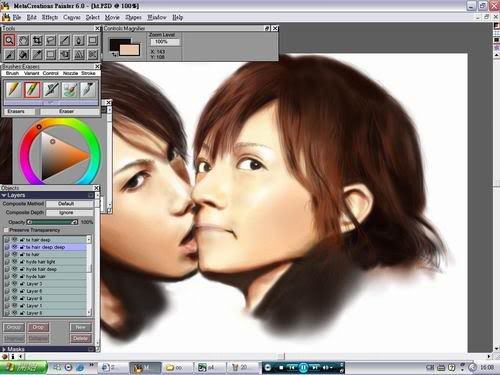Open the Effects menu
Viewport: 500px width, 375px height.
tap(50, 17)
